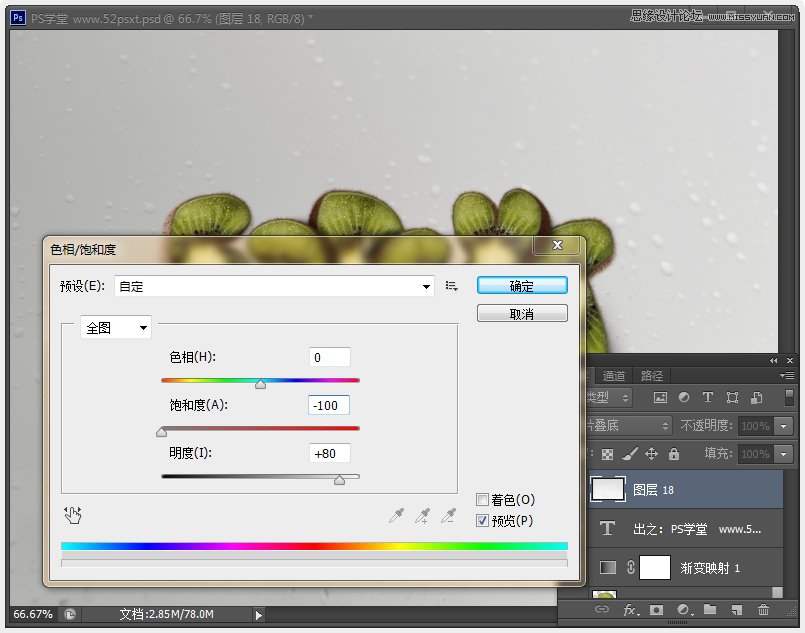The width and height of the screenshot is (805, 633).
Task: Delete layer using the trash icon
Action: [x=763, y=608]
